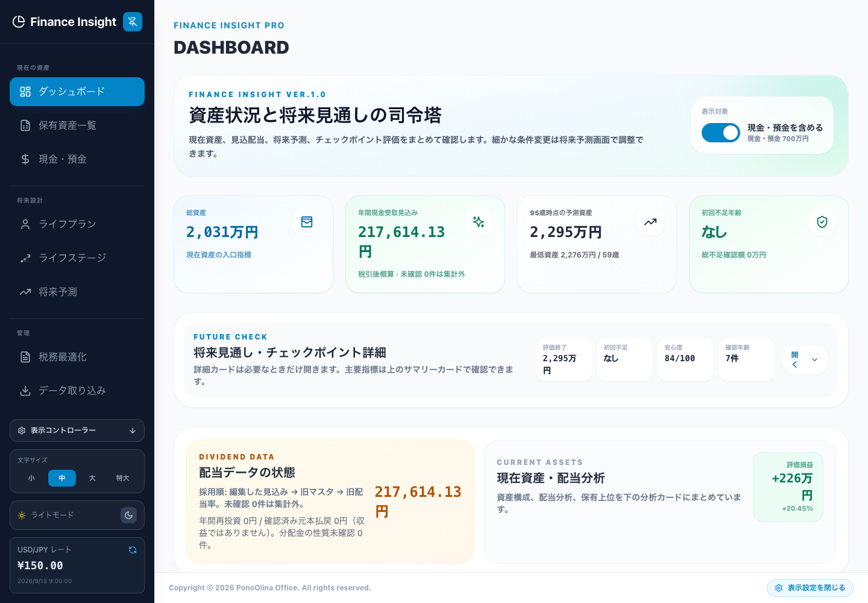
Task: Click the wallet icon in 総資産 card
Action: (307, 222)
